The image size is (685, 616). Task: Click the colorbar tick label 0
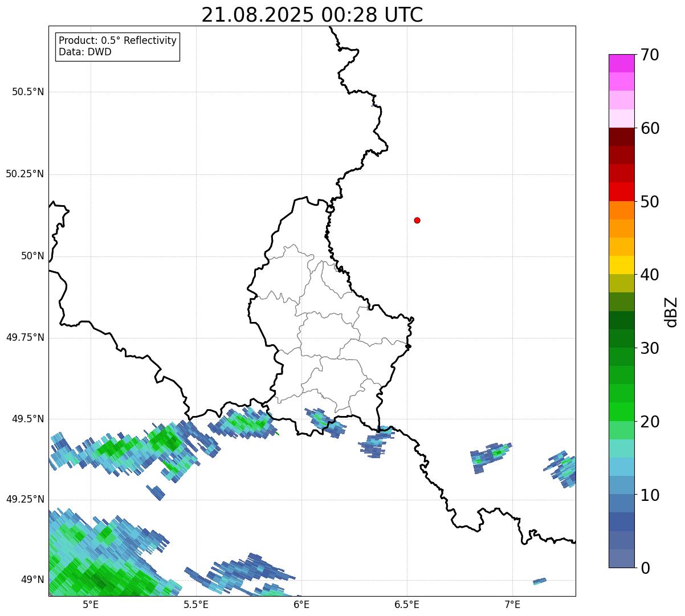[x=645, y=568]
